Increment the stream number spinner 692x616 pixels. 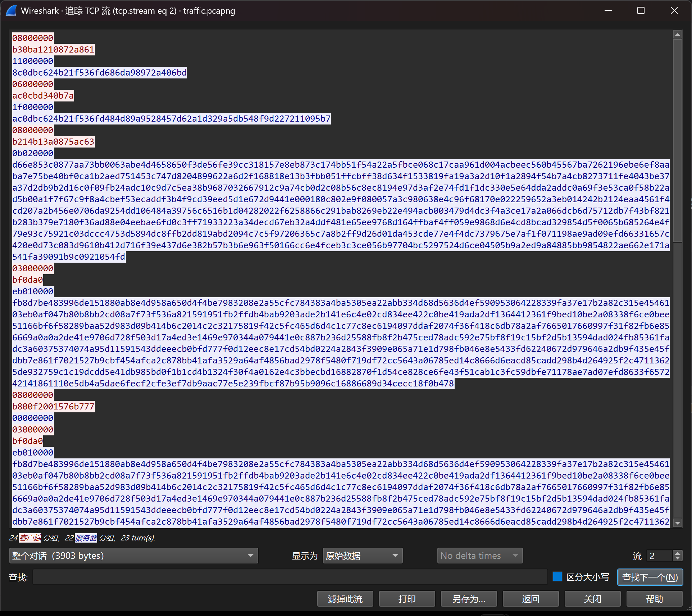[678, 553]
